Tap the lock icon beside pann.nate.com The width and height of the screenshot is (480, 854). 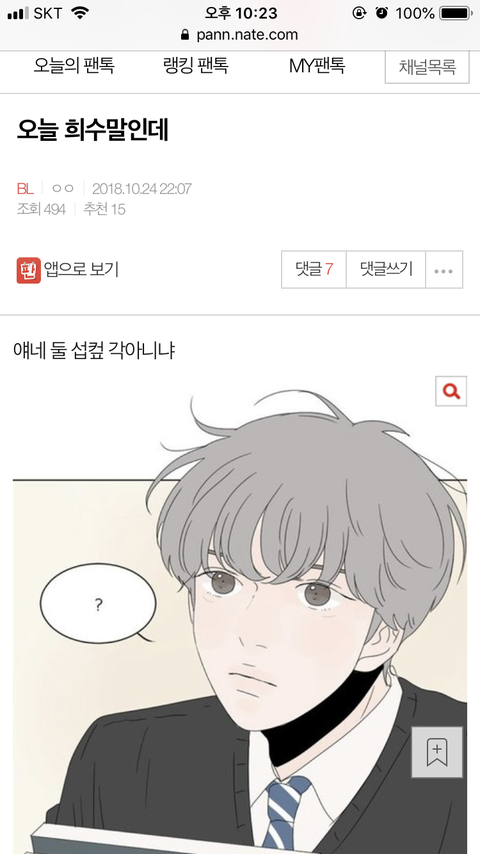tap(185, 35)
